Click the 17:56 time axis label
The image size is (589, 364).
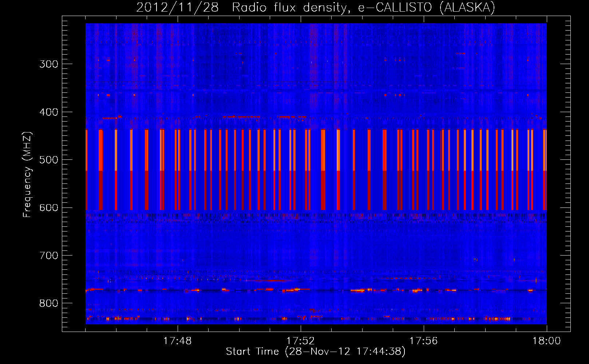pyautogui.click(x=424, y=341)
